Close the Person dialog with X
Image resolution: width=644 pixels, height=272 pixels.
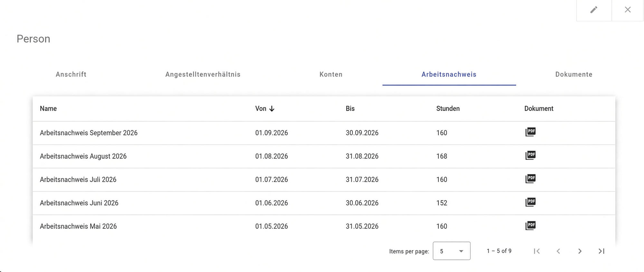pos(628,10)
